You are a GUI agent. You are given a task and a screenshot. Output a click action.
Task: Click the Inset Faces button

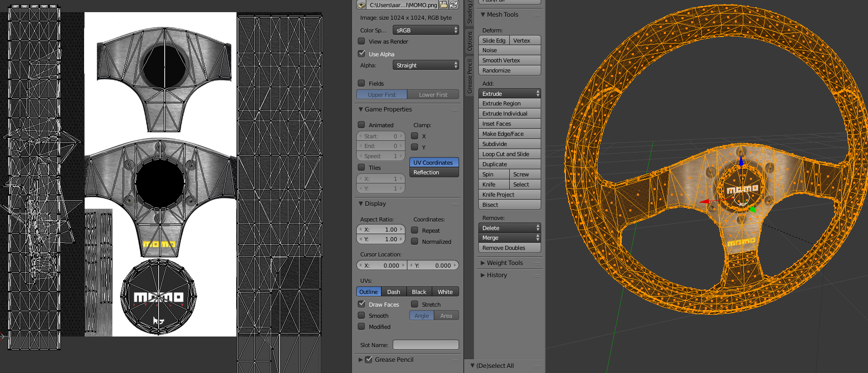click(510, 124)
